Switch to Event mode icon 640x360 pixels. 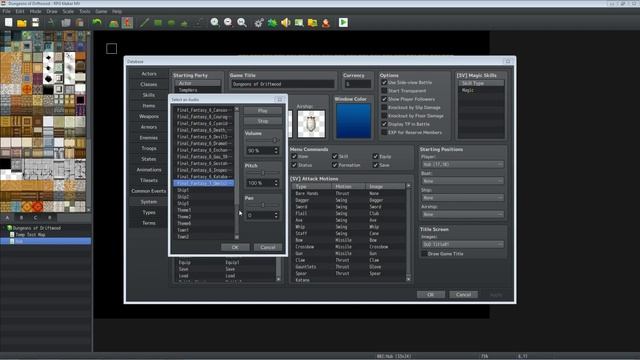(x=127, y=22)
